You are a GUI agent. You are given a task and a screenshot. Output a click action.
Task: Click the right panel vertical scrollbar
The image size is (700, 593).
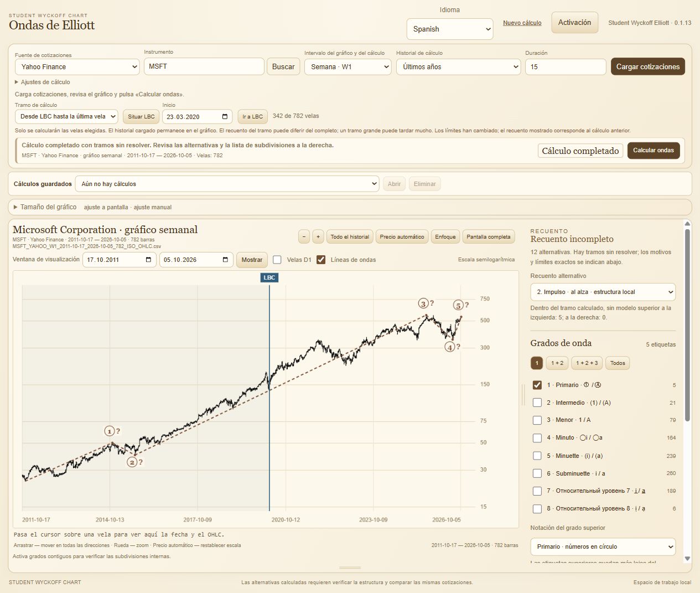pyautogui.click(x=687, y=324)
